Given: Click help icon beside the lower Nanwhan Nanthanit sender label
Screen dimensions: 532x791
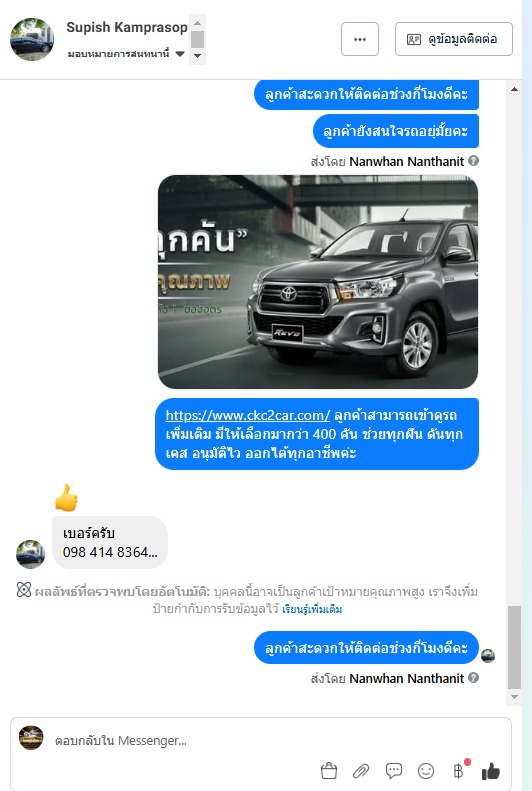Looking at the screenshot, I should click(473, 677).
